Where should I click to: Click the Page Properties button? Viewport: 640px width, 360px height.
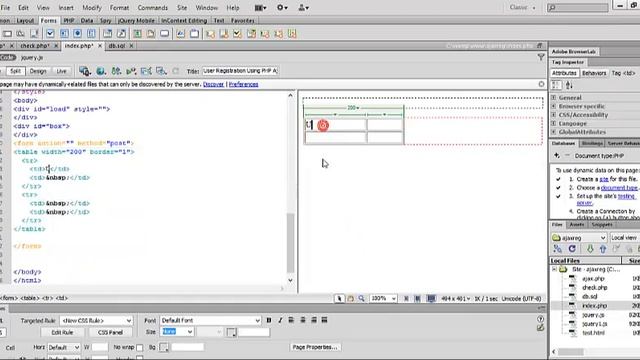(x=315, y=347)
